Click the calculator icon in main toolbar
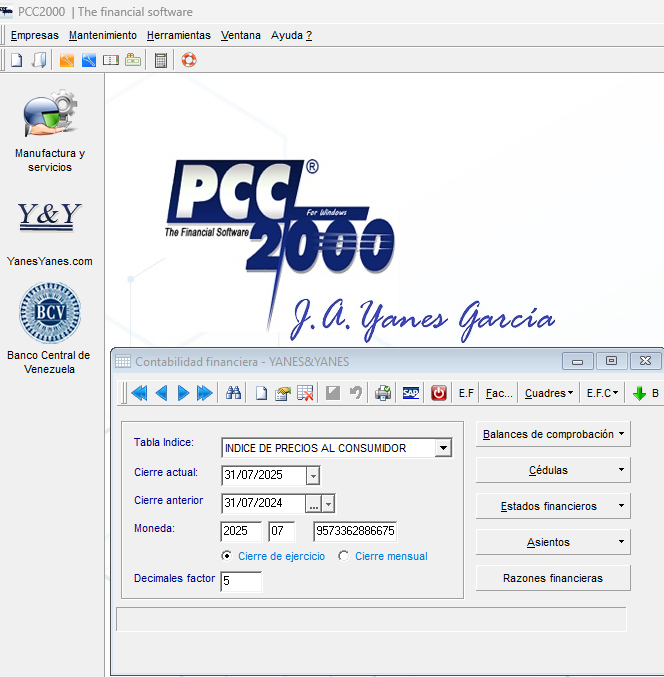664x677 pixels. click(x=161, y=60)
